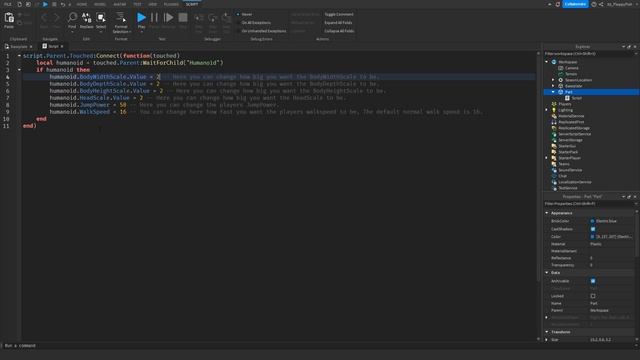This screenshot has width=640, height=360.
Task: Collapse the Workspace tree node
Action: (547, 62)
